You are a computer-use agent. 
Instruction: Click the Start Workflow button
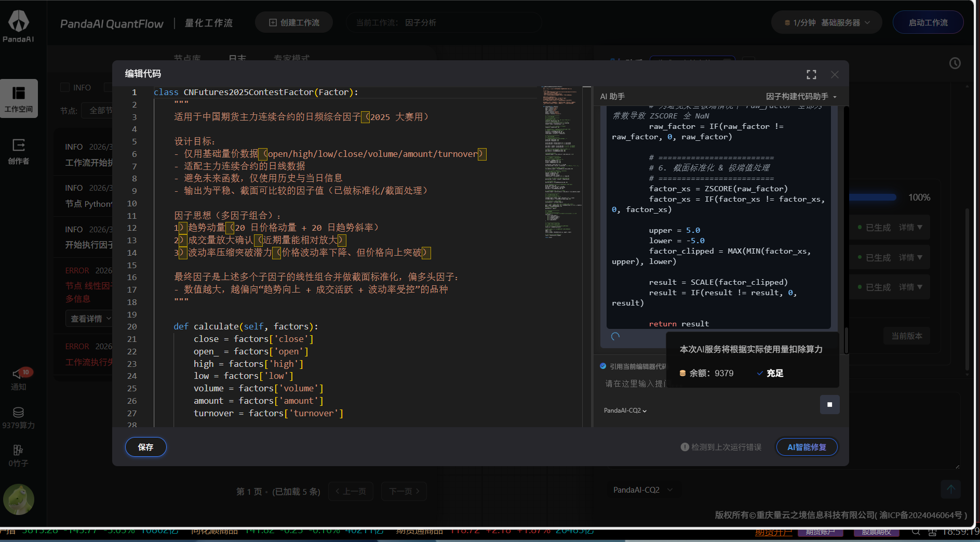tap(928, 23)
